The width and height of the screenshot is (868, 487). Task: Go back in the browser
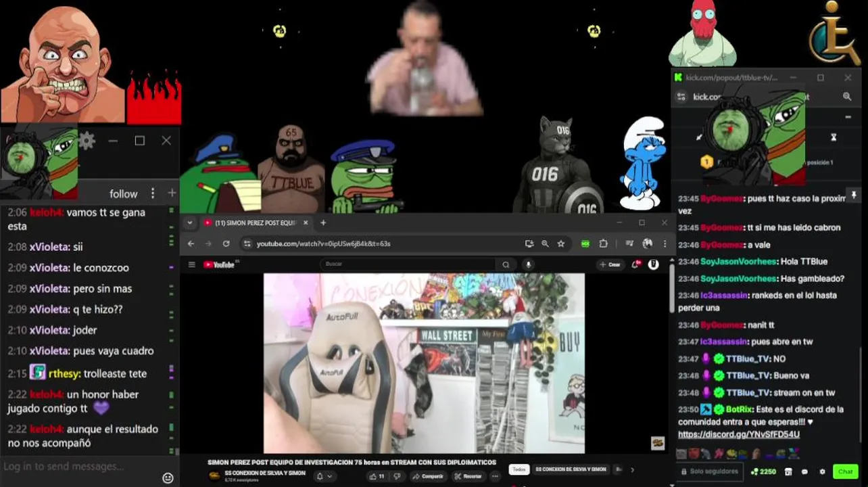[191, 243]
